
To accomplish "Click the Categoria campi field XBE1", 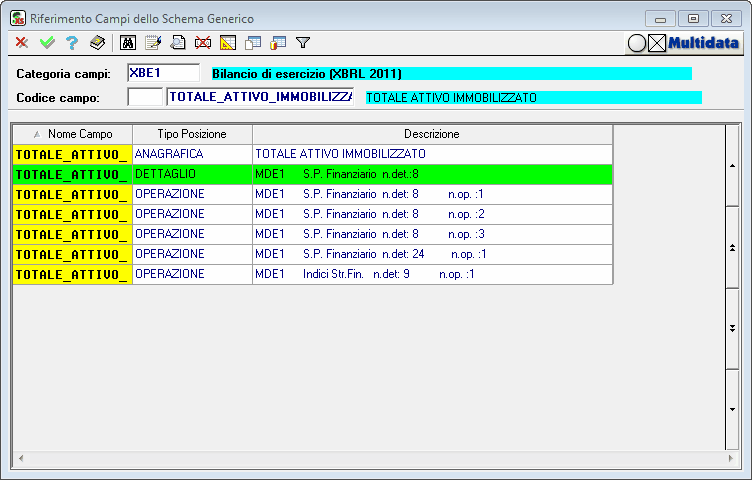I will 164,73.
